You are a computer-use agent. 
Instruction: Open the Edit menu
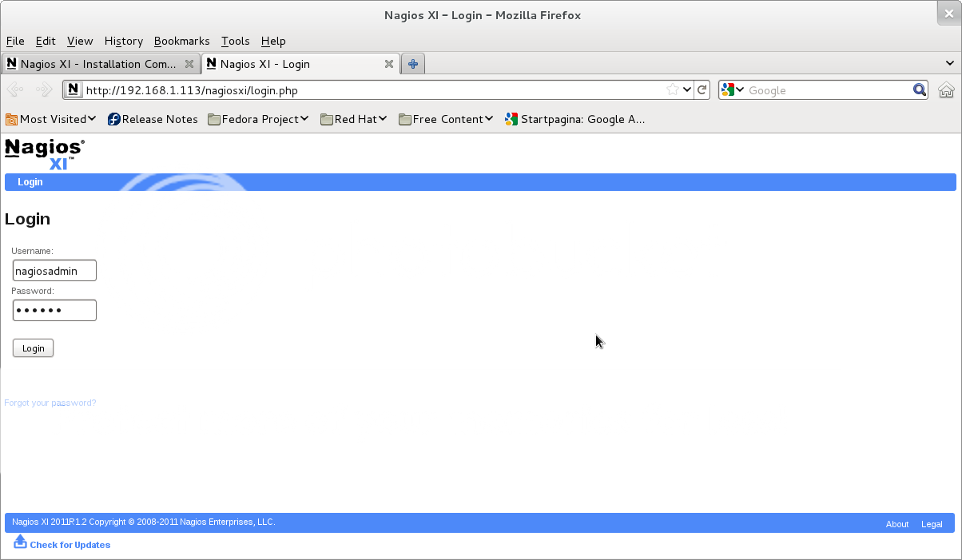pos(46,41)
